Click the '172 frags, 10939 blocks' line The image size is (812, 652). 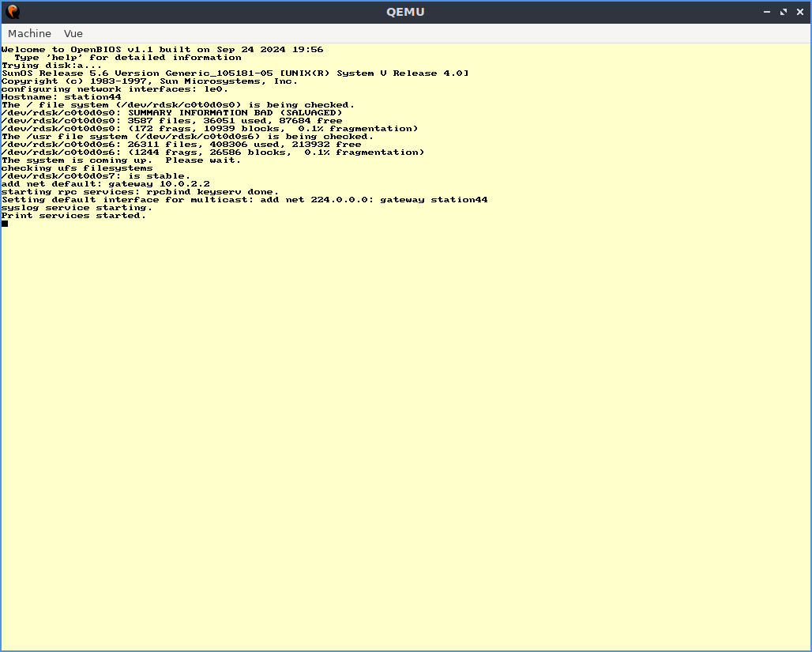tap(210, 129)
